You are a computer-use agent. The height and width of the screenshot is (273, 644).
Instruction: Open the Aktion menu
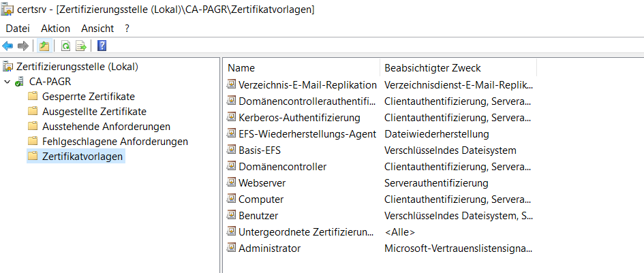(55, 29)
